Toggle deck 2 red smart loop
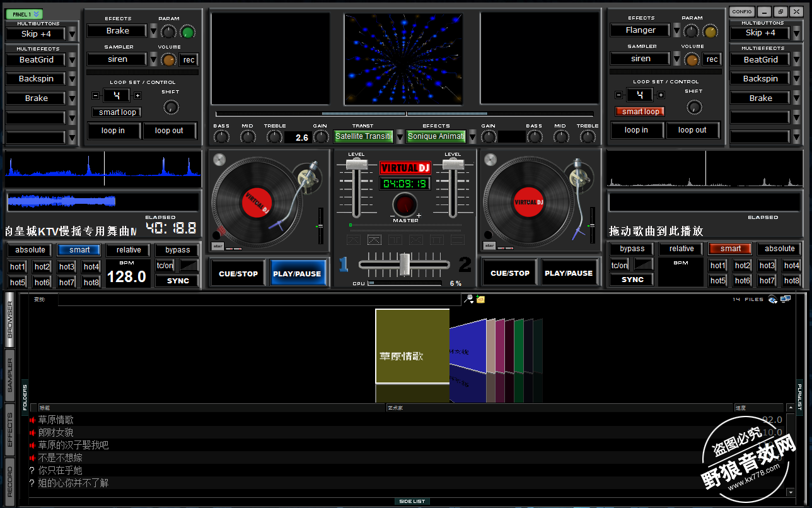 click(641, 112)
